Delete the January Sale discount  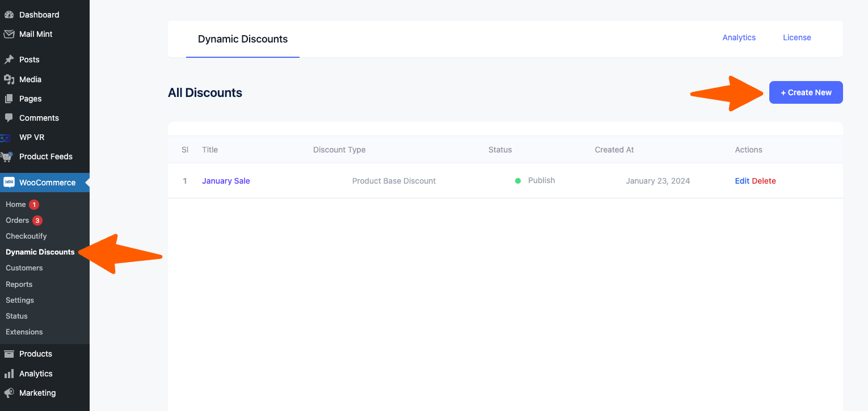click(764, 181)
